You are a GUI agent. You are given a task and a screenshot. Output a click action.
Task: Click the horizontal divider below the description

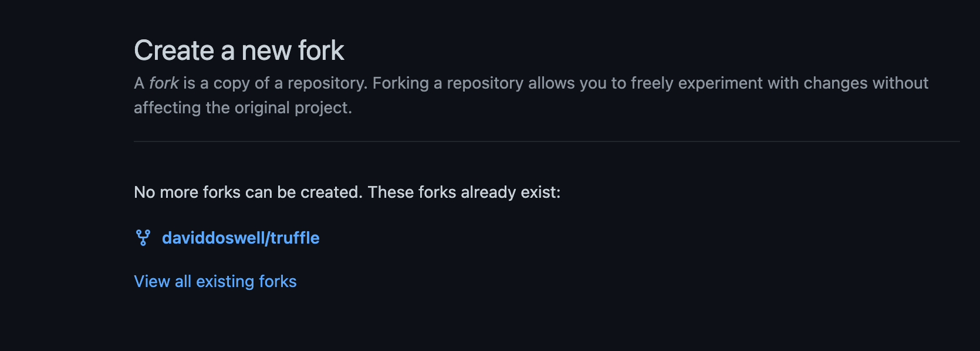546,141
